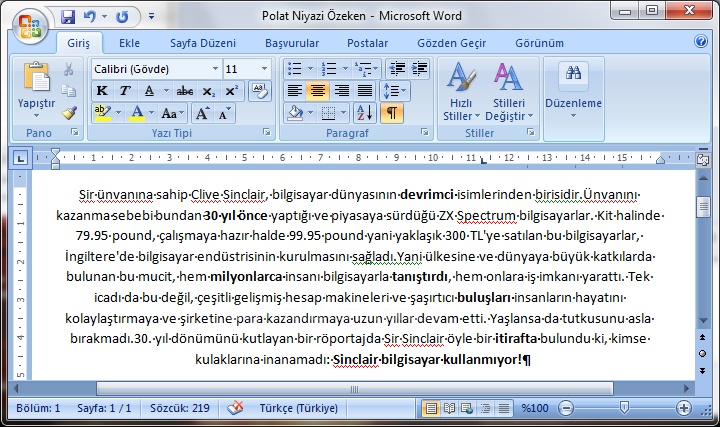
Task: Click Sözcük: 219 word count
Action: click(180, 408)
